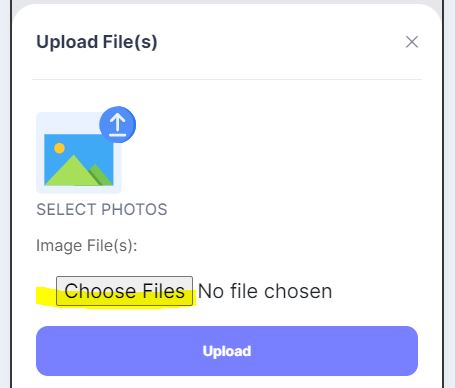Click the "No file chosen" status text
This screenshot has height=388, width=455.
click(x=265, y=291)
